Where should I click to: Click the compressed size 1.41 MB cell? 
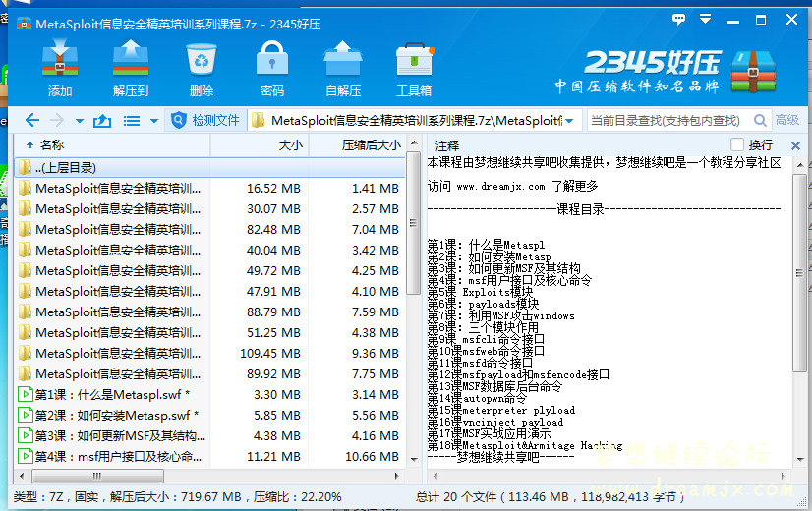tap(375, 188)
